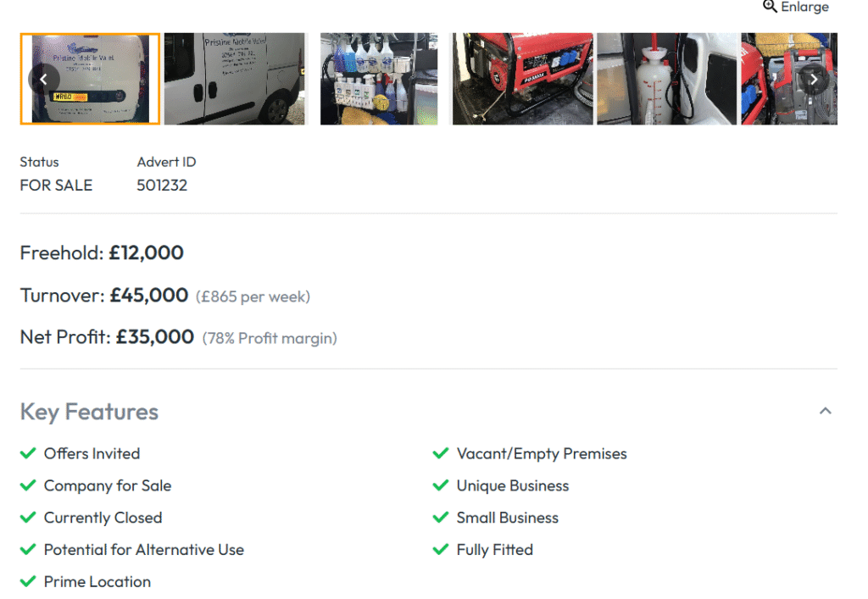This screenshot has height=599, width=868.
Task: Click the checkmark beside Currently Closed
Action: 26,517
